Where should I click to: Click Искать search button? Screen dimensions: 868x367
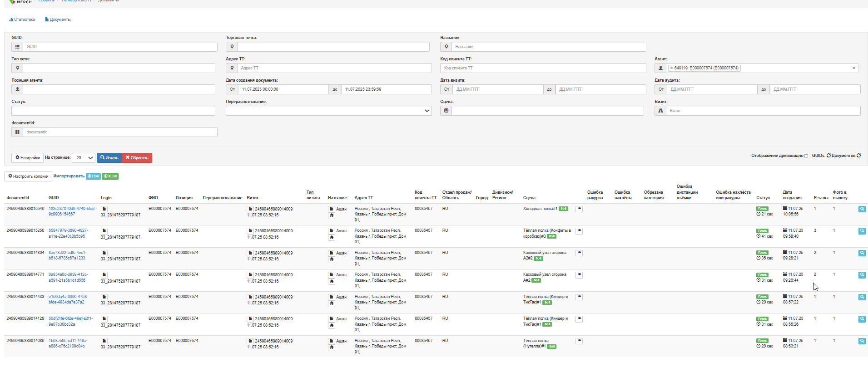pyautogui.click(x=109, y=158)
